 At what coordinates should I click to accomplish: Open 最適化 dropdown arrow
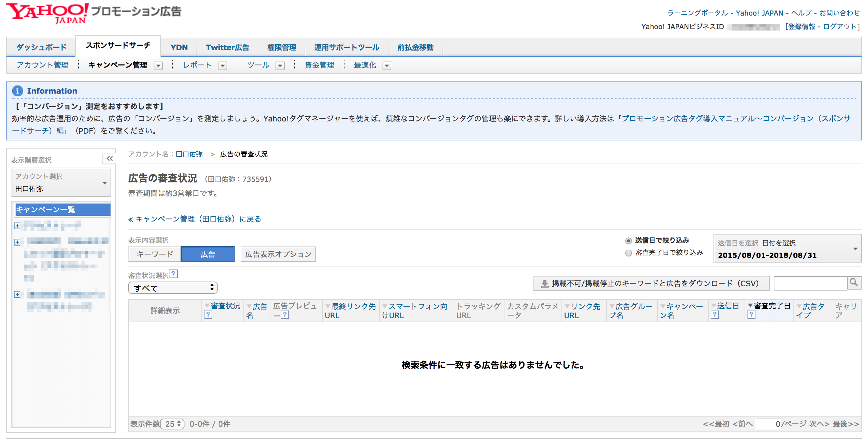(x=387, y=65)
